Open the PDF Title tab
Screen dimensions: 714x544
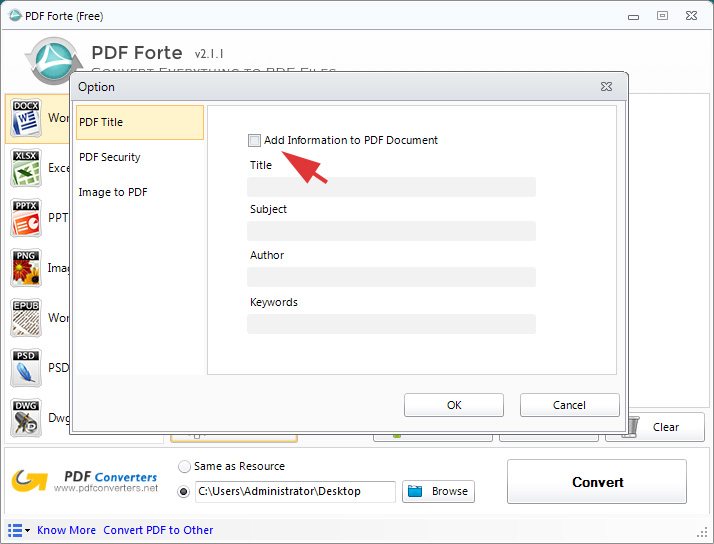(140, 122)
